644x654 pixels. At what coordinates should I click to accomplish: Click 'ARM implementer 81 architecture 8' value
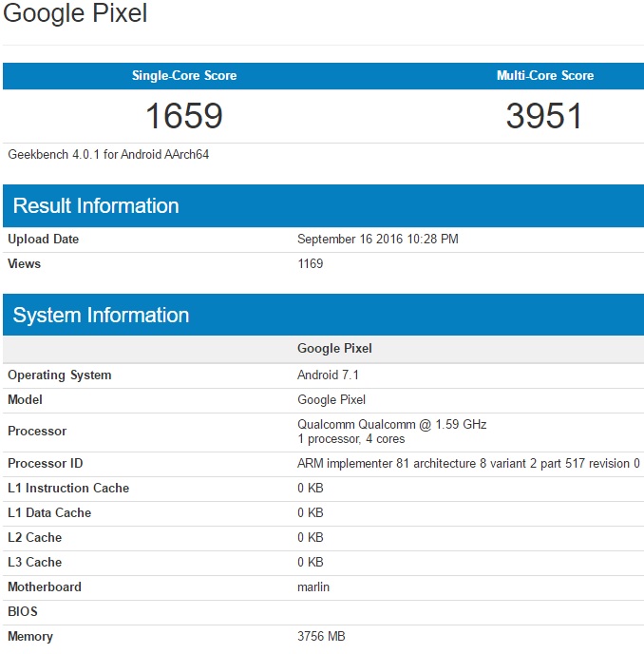468,463
